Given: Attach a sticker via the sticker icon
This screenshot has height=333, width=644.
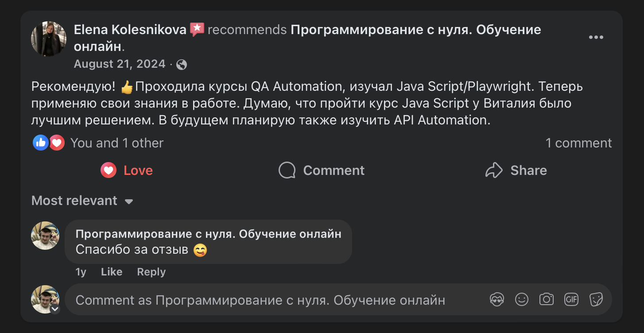Looking at the screenshot, I should click(596, 299).
